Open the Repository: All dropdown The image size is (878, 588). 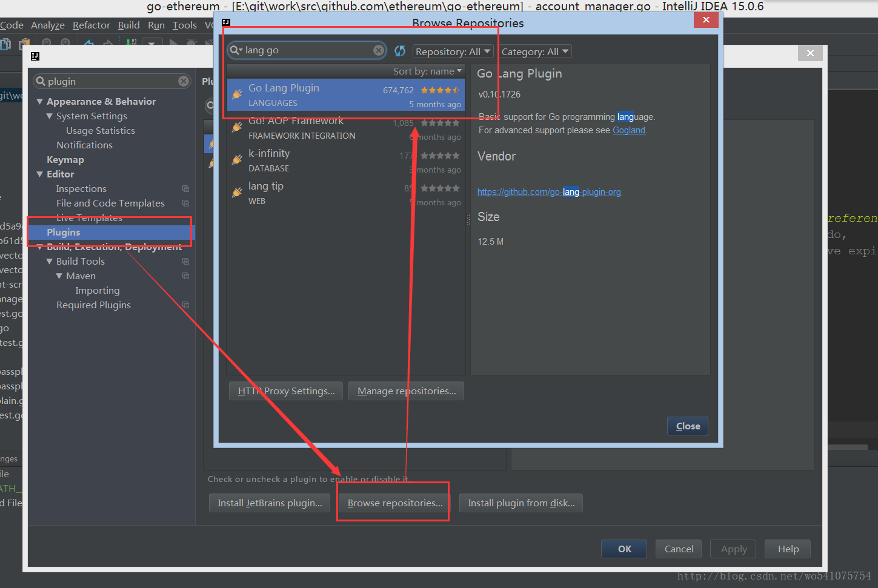coord(453,51)
